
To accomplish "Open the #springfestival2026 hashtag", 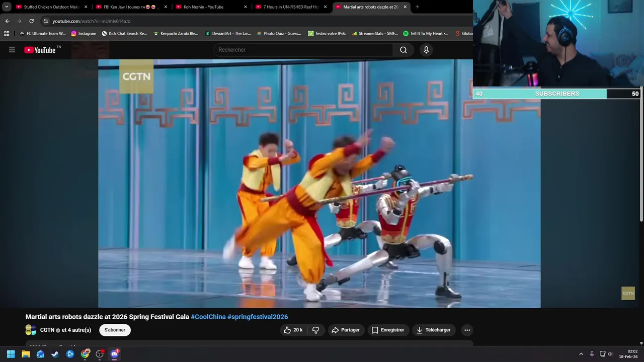I will point(258,317).
